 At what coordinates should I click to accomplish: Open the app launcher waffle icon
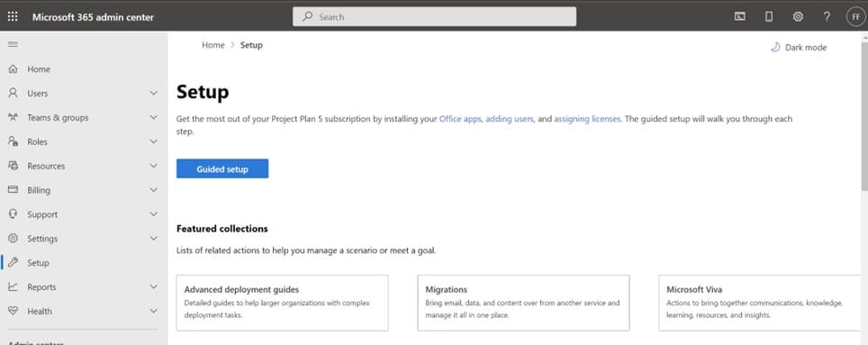point(13,16)
